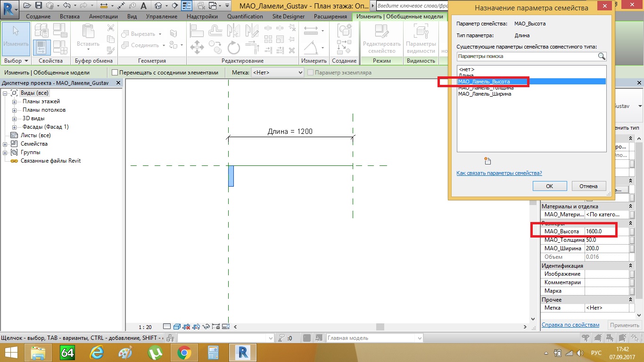Open 'Как связать параметры семейства?' help link
This screenshot has width=644, height=362.
tap(499, 173)
